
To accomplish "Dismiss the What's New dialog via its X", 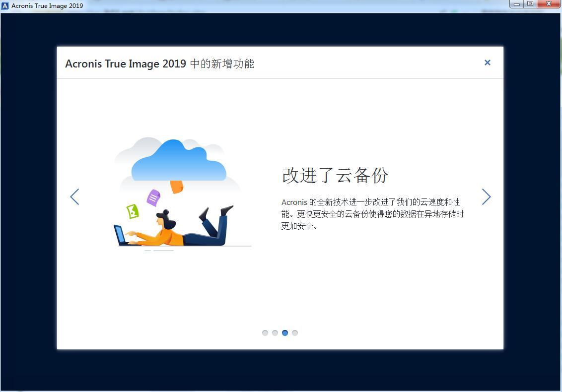I will tap(487, 63).
